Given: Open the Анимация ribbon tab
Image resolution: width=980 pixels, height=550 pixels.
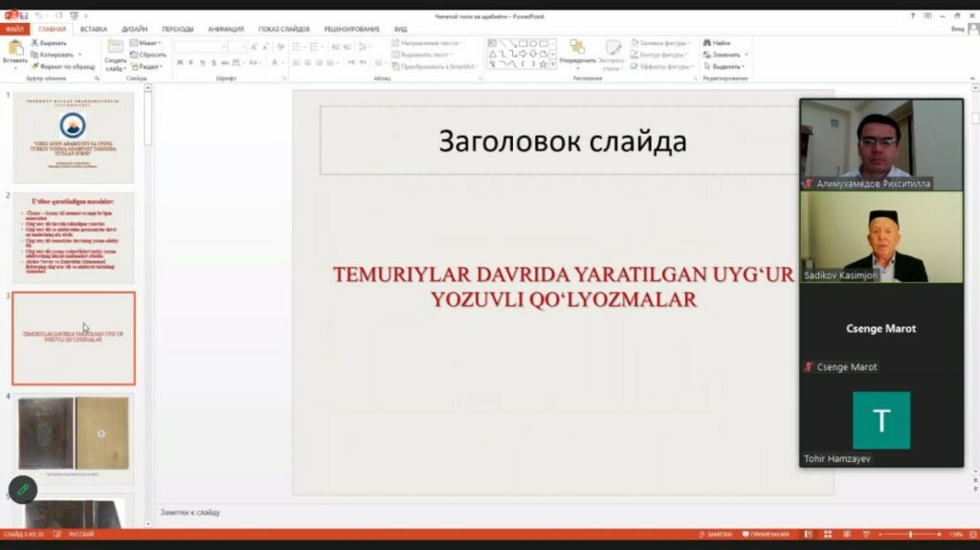Looking at the screenshot, I should pos(226,29).
